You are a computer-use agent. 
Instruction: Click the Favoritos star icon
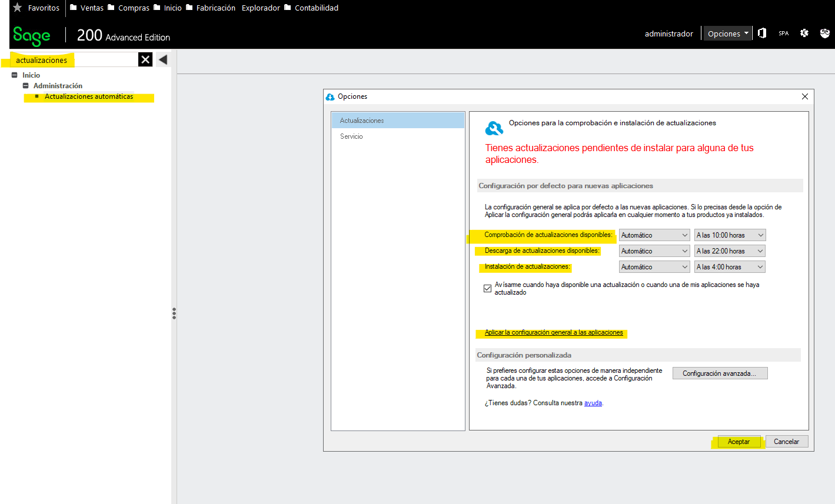[18, 8]
